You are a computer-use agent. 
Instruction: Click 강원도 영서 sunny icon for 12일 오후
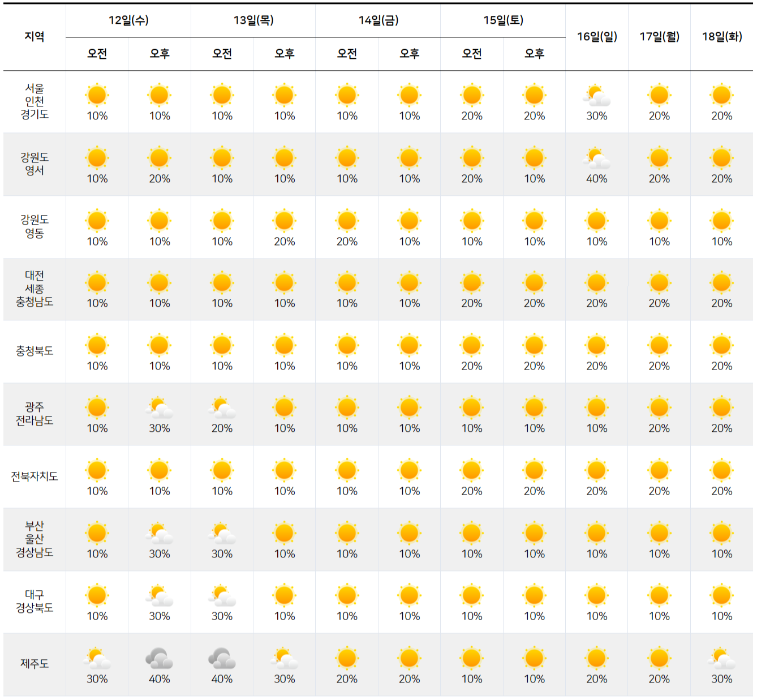(x=159, y=158)
